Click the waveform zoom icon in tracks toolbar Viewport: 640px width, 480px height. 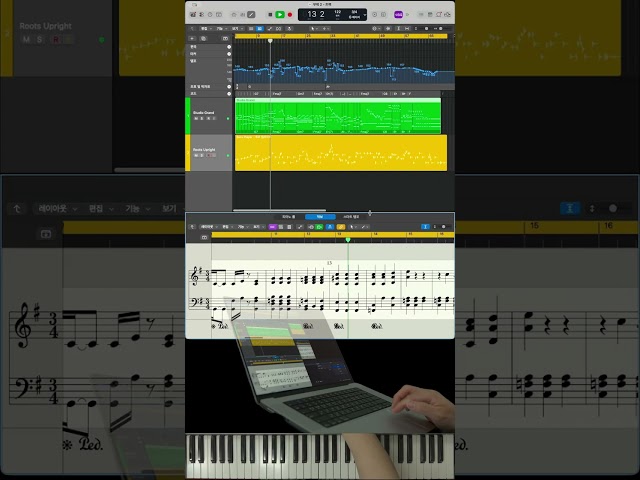(388, 29)
